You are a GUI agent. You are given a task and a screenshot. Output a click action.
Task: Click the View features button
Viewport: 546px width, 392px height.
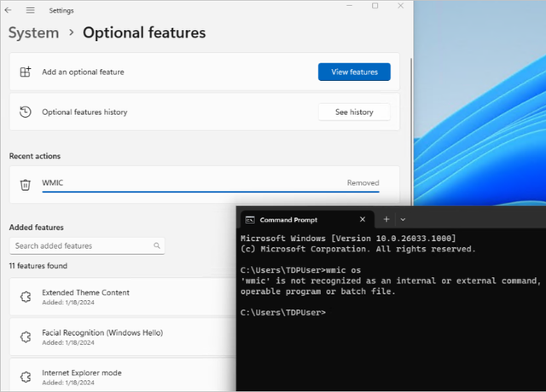tap(354, 72)
